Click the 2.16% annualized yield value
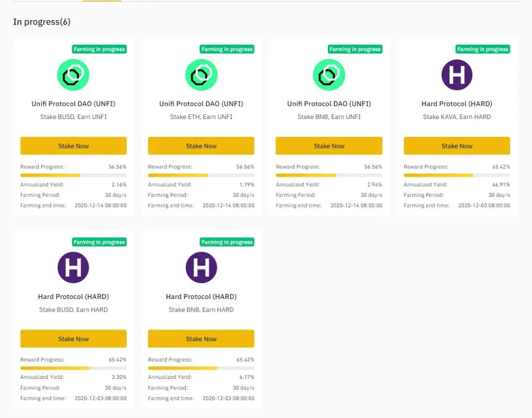 tap(119, 185)
